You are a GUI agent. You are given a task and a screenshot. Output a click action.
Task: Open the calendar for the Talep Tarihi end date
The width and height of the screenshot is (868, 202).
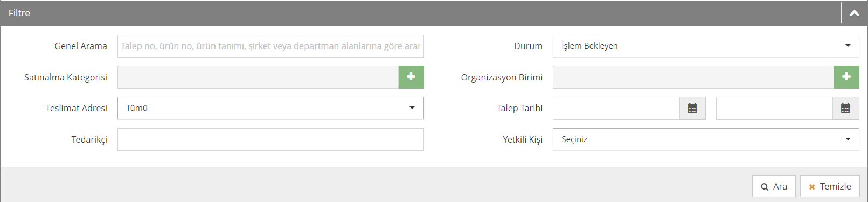845,108
